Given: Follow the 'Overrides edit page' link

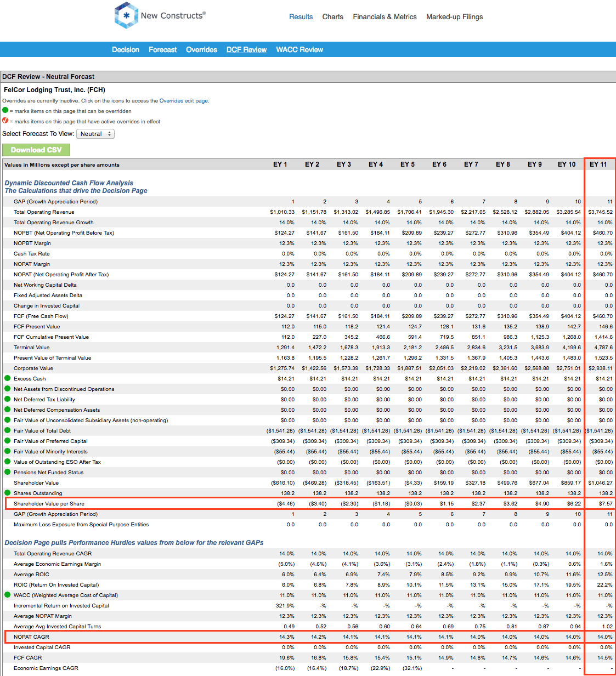Looking at the screenshot, I should tap(183, 101).
